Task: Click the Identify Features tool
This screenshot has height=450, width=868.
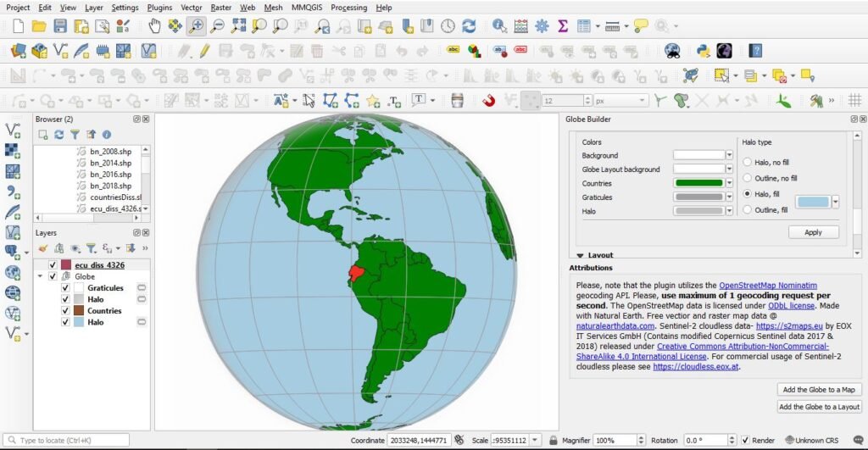Action: click(499, 26)
